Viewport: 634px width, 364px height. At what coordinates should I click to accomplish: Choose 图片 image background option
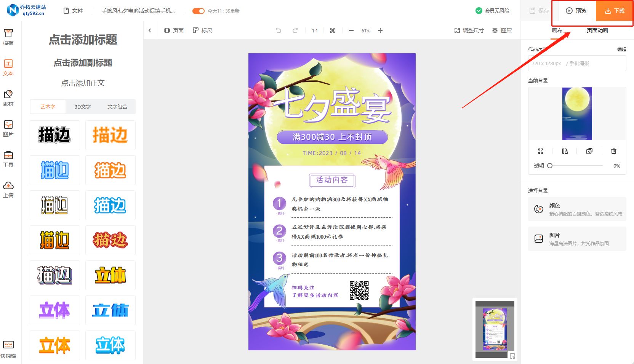point(577,239)
